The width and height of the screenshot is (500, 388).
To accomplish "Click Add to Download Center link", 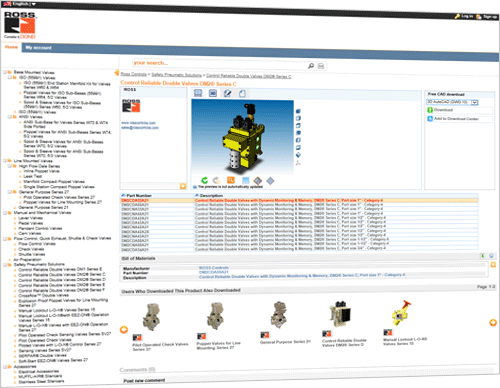I will (456, 118).
